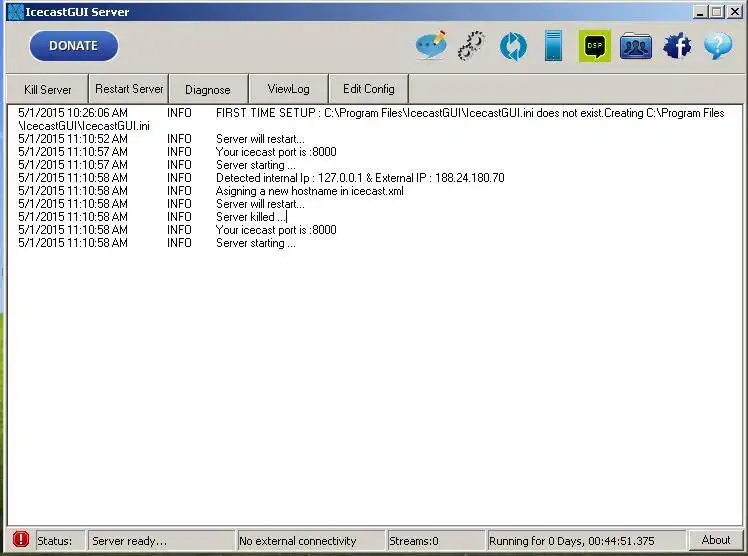
Task: Minimize the IcecastGUI Server window
Action: pos(700,12)
